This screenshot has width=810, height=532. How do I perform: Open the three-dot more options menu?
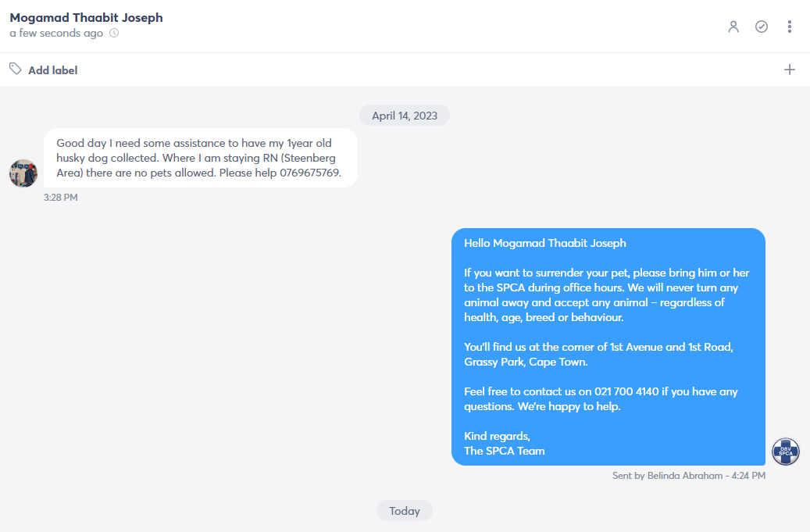click(x=790, y=27)
